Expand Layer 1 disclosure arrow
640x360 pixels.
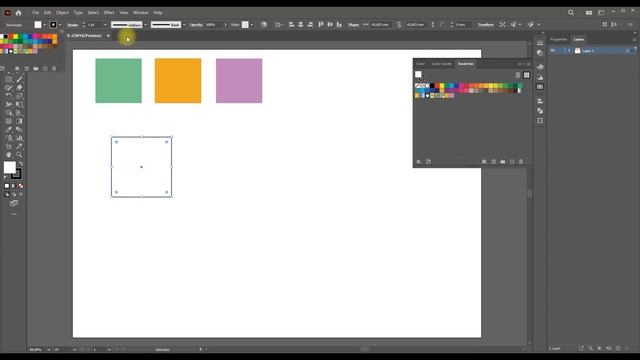(569, 51)
